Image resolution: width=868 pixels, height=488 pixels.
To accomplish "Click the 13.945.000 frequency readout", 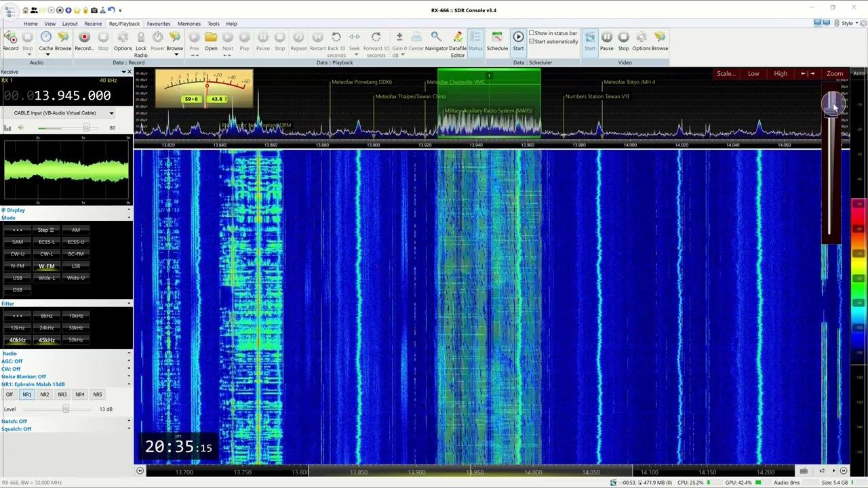I will (73, 96).
